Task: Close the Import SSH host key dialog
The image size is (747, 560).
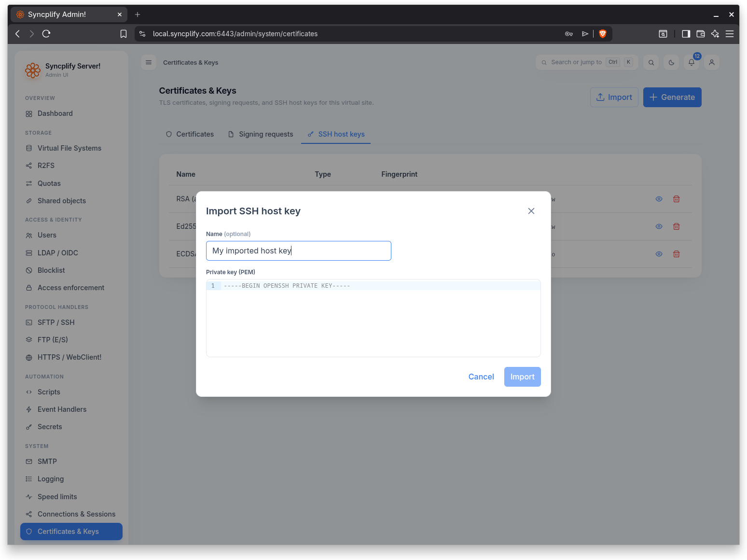Action: 531,211
